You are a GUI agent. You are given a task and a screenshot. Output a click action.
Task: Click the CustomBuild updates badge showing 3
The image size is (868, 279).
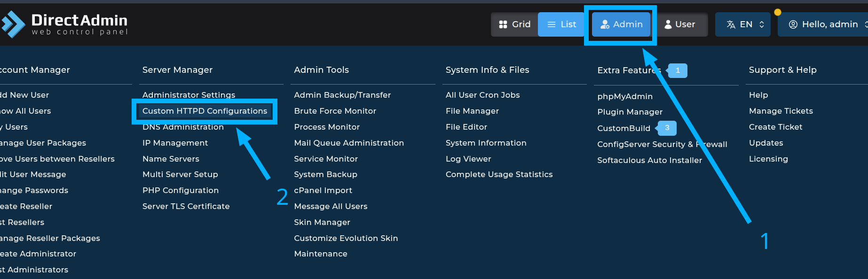point(667,128)
